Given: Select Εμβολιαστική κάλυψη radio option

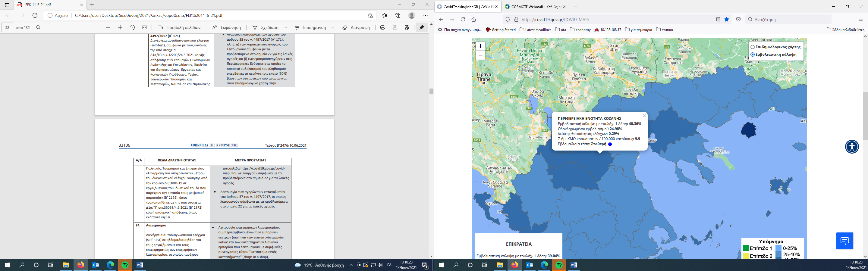Looking at the screenshot, I should pos(752,55).
